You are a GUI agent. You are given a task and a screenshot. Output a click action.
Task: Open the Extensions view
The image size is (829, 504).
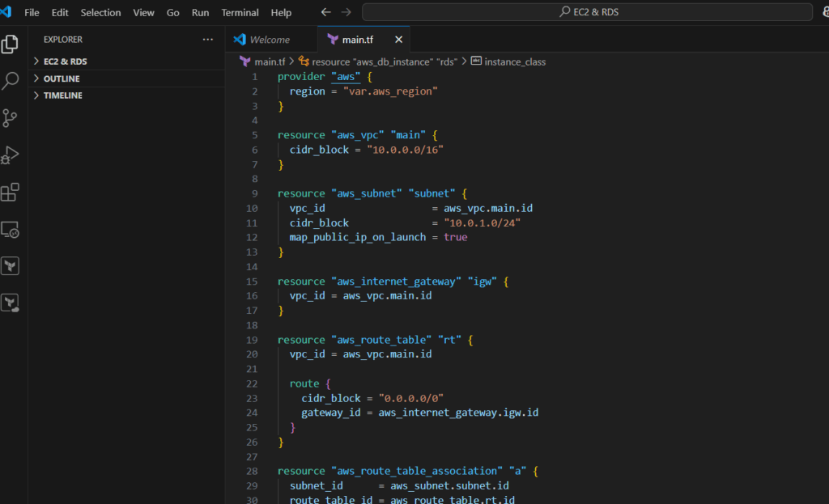point(11,192)
